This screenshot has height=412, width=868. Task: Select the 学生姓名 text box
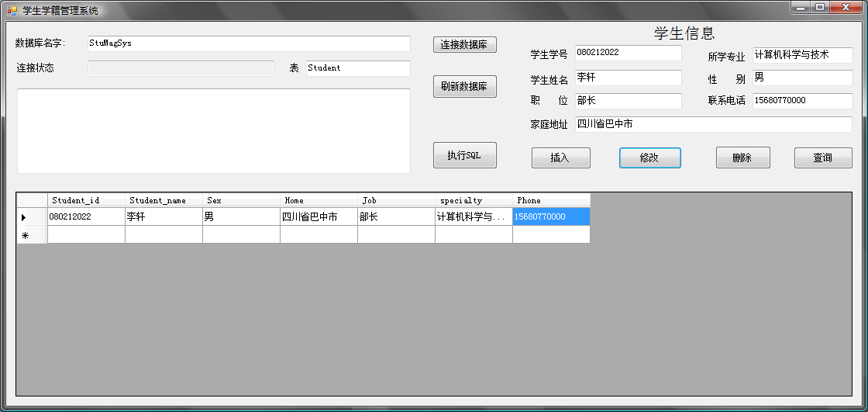[628, 78]
